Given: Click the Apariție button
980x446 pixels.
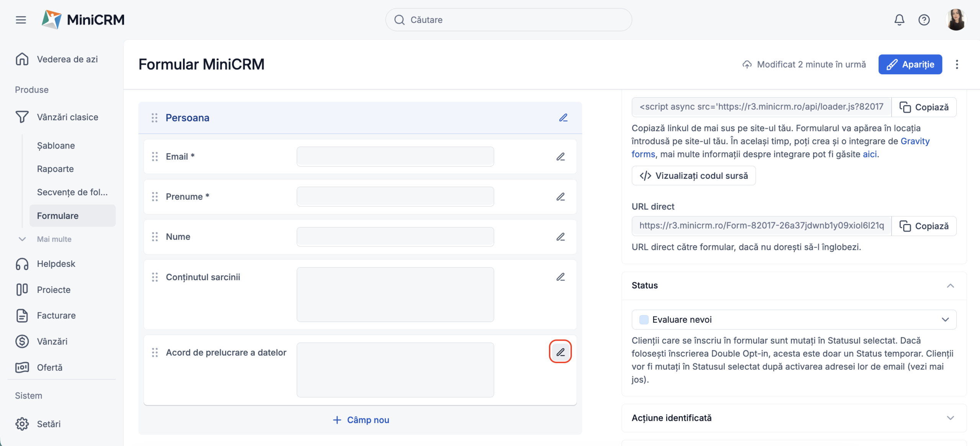Looking at the screenshot, I should click(x=910, y=64).
